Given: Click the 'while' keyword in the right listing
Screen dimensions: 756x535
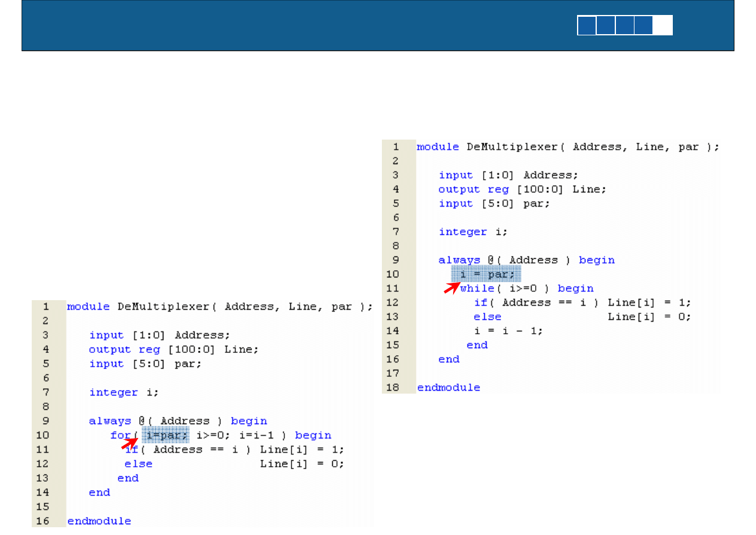Looking at the screenshot, I should (477, 289).
